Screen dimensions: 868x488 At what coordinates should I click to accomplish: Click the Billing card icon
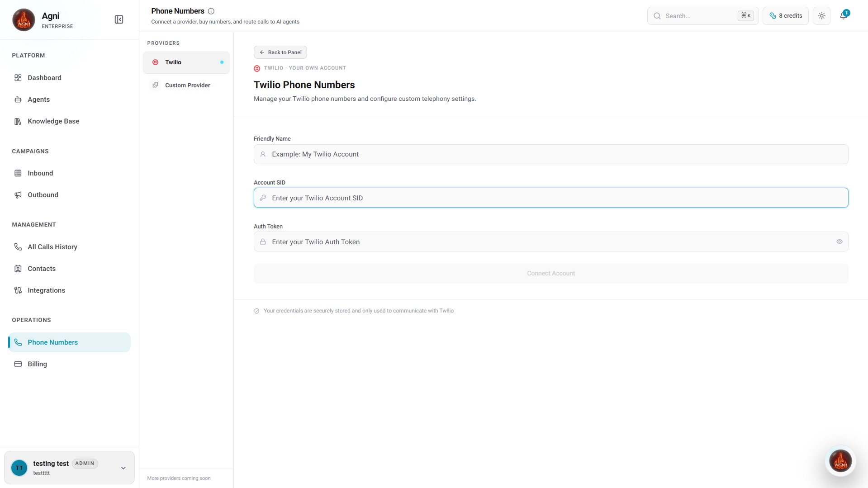click(x=18, y=364)
